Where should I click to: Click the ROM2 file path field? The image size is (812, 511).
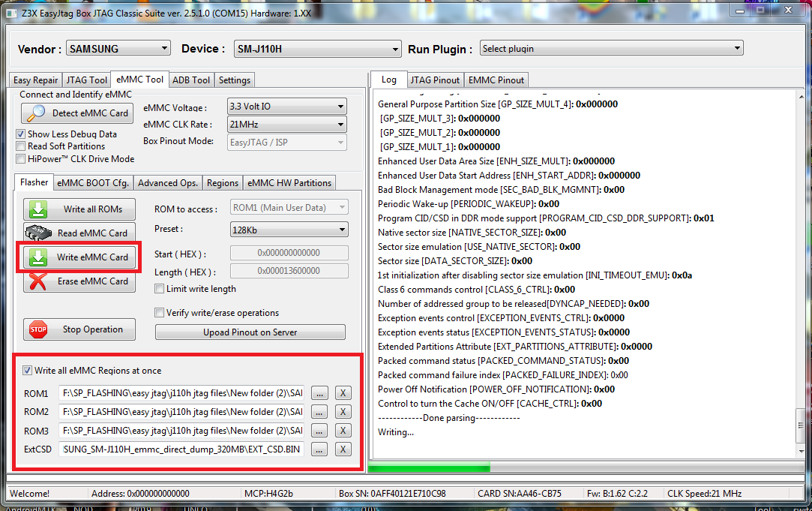click(183, 412)
